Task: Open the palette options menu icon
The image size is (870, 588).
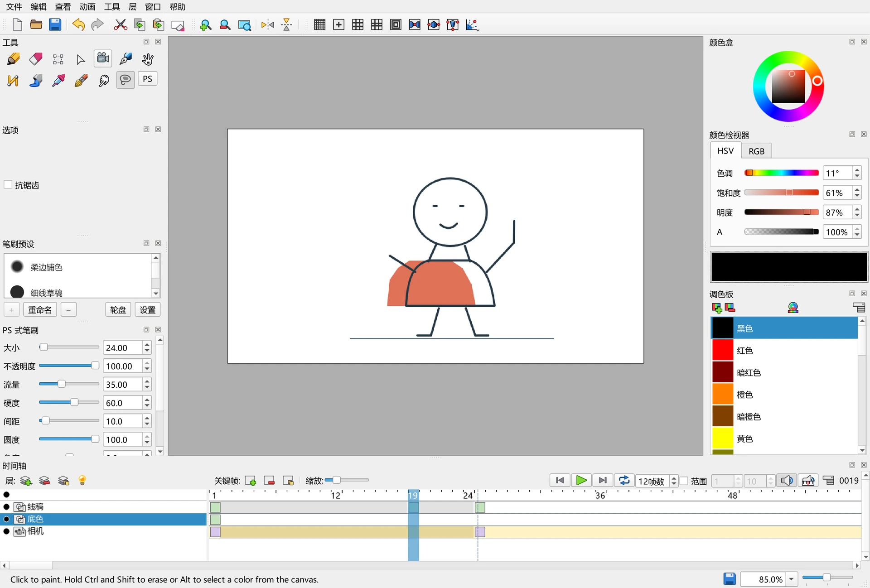Action: 859,308
